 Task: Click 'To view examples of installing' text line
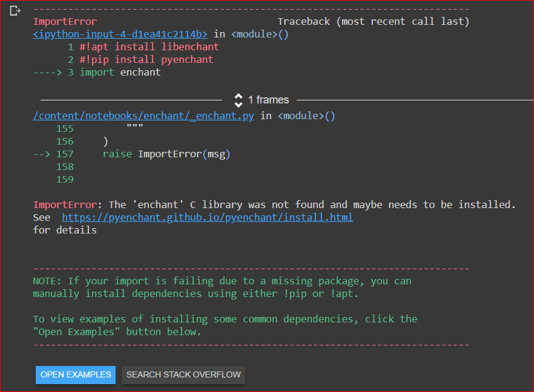click(225, 319)
